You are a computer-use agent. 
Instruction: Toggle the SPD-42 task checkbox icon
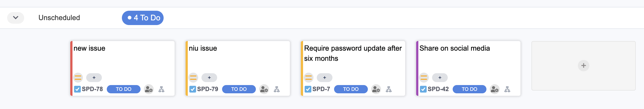tap(423, 89)
